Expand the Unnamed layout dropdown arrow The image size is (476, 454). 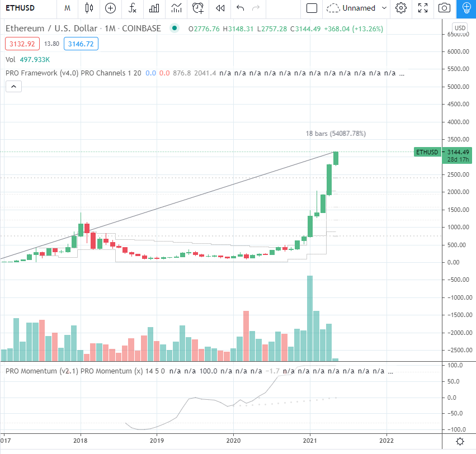[384, 8]
